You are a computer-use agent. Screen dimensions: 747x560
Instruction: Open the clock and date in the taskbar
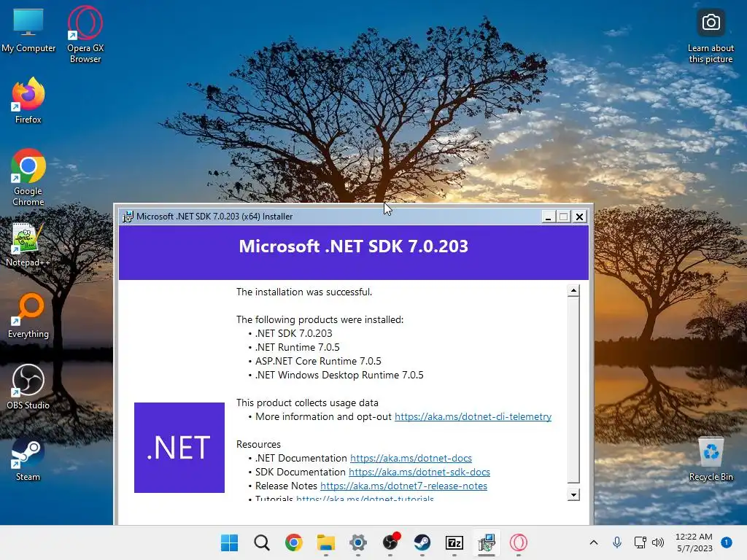click(694, 542)
